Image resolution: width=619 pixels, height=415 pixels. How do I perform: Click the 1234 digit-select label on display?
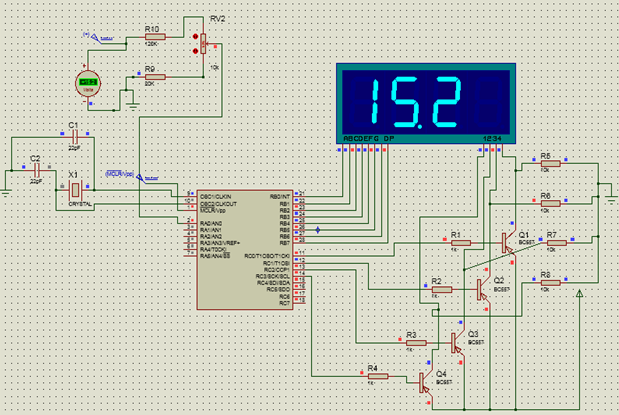click(492, 139)
